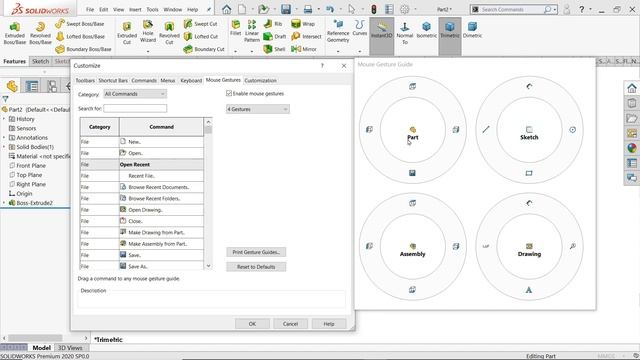Viewport: 640px width, 360px height.
Task: Switch to the Customization tab
Action: 260,80
